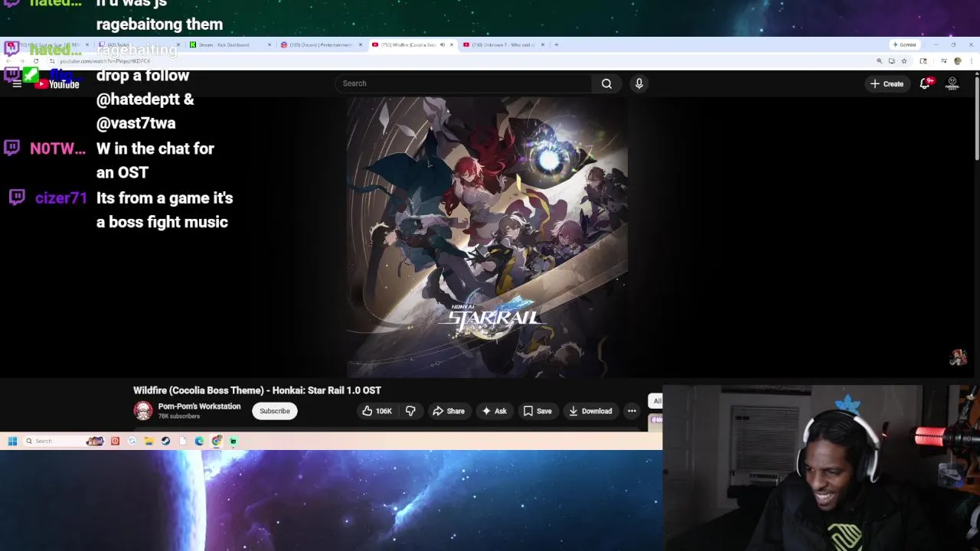Viewport: 980px width, 551px height.
Task: Click the cizer71 chat username
Action: click(x=61, y=198)
